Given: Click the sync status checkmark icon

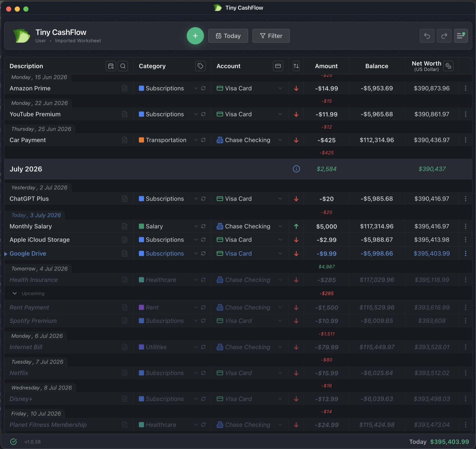Looking at the screenshot, I should (13, 442).
